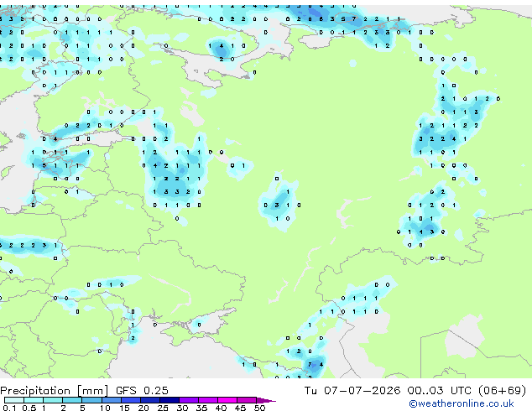Select the 45–50 mm legend color box
This screenshot has height=411, width=532.
[247, 400]
